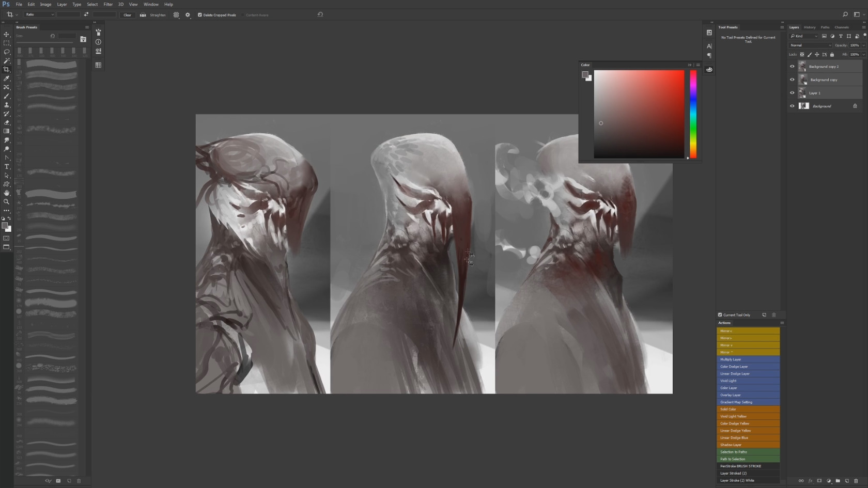Open the Character panel icon
The image size is (868, 488).
[709, 46]
